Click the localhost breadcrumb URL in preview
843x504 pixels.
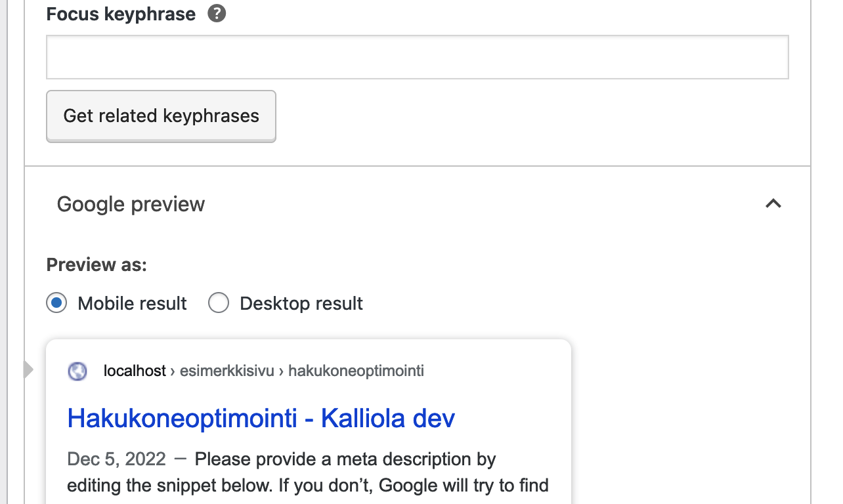(x=264, y=371)
